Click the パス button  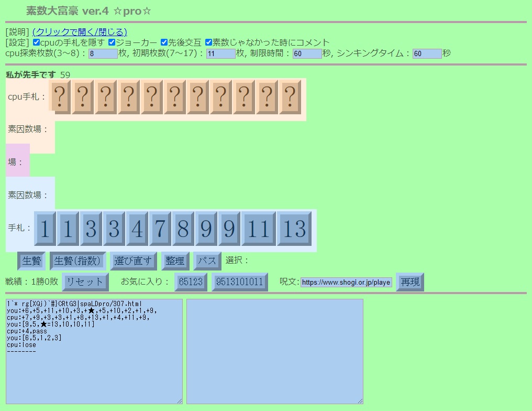point(207,261)
